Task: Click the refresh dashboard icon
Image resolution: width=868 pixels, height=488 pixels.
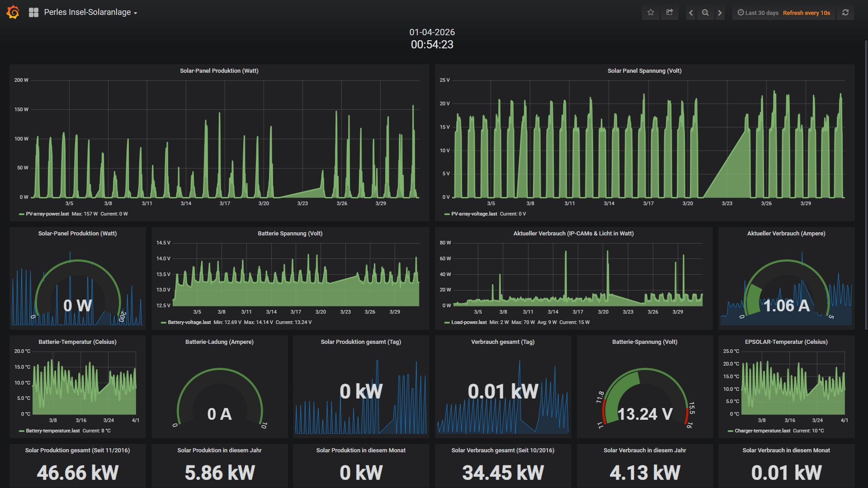Action: [x=845, y=13]
